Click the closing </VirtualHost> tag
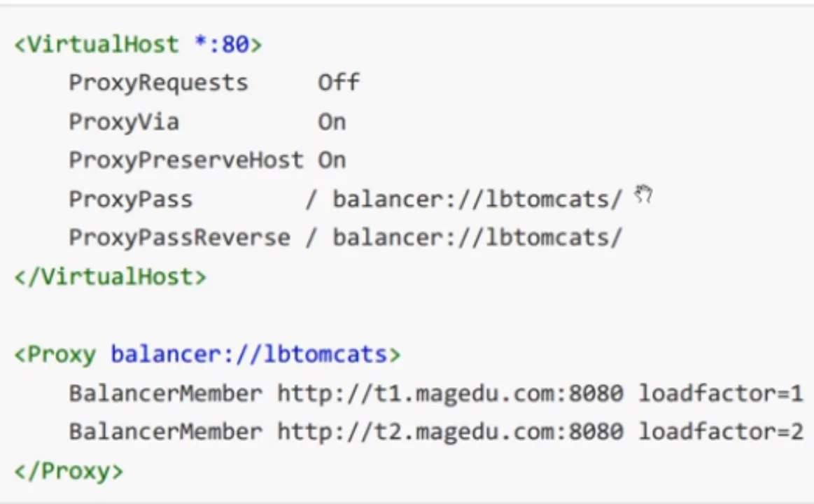 tap(110, 276)
